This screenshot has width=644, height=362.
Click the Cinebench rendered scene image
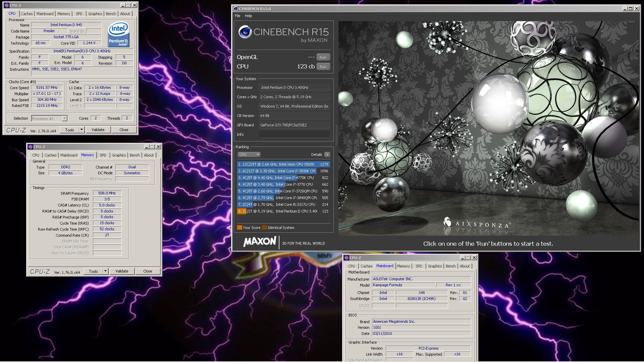(x=489, y=128)
